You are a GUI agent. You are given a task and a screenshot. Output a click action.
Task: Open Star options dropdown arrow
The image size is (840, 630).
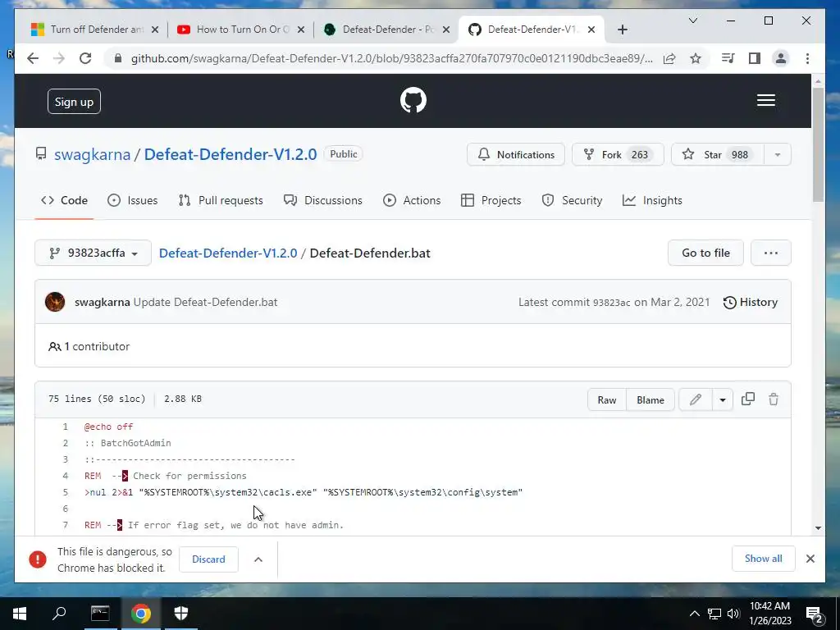[x=778, y=155]
